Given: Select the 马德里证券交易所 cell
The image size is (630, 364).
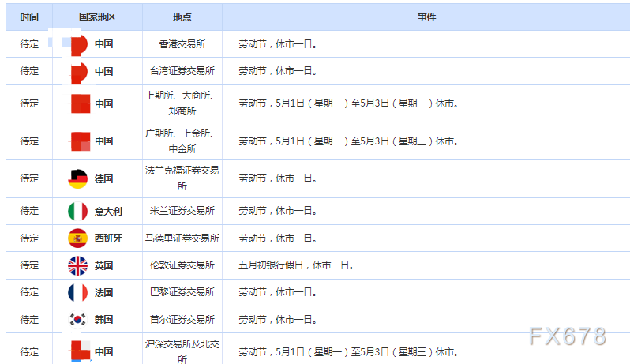Looking at the screenshot, I should [x=182, y=238].
